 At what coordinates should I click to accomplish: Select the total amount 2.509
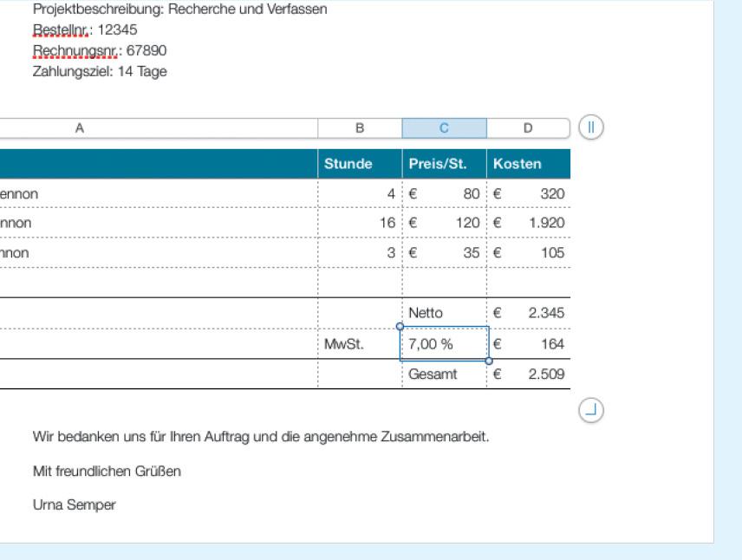coord(529,374)
